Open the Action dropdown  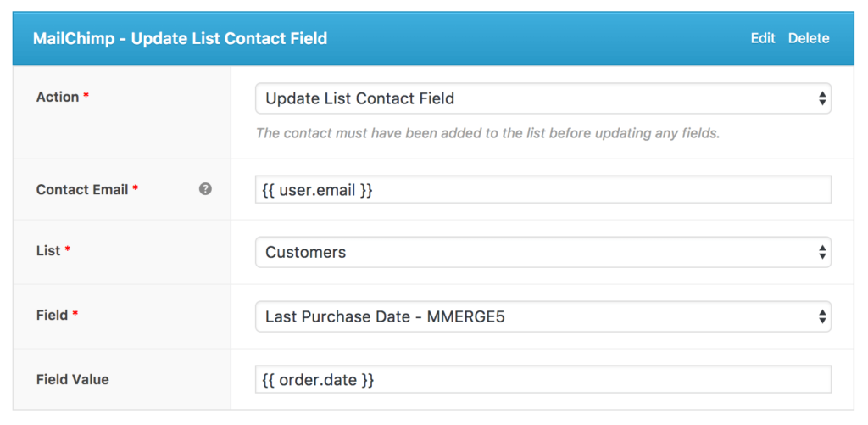tap(542, 98)
